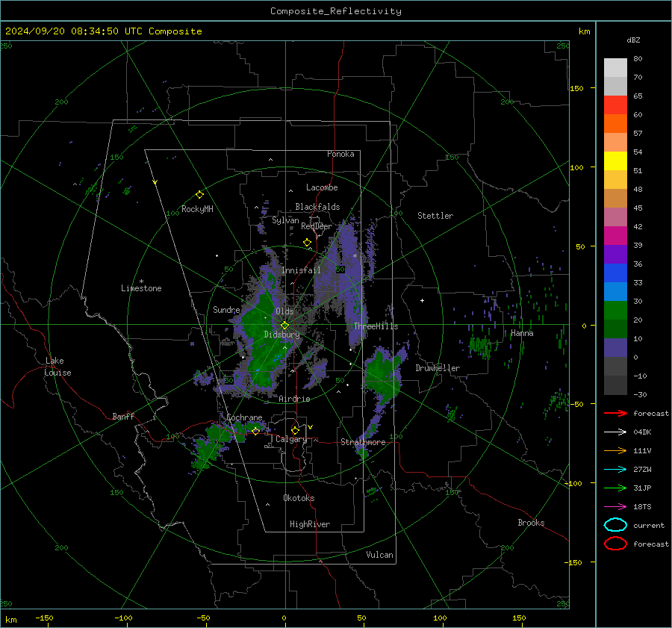The image size is (672, 628).
Task: Click the green storm cell west of Drumheller
Action: (x=382, y=373)
